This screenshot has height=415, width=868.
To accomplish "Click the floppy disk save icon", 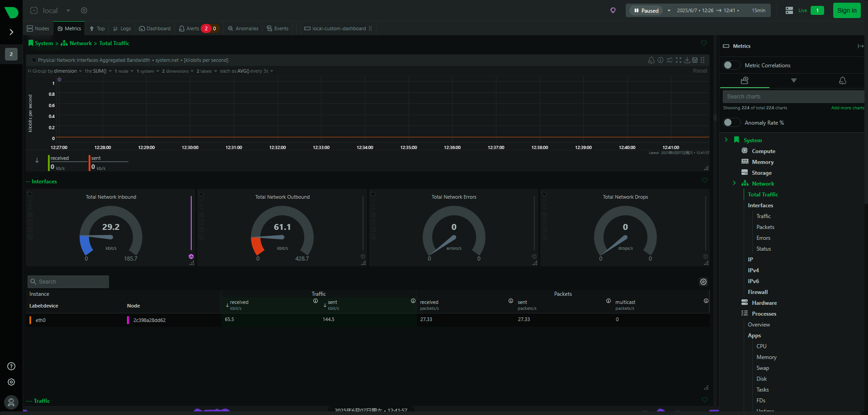I will (695, 60).
